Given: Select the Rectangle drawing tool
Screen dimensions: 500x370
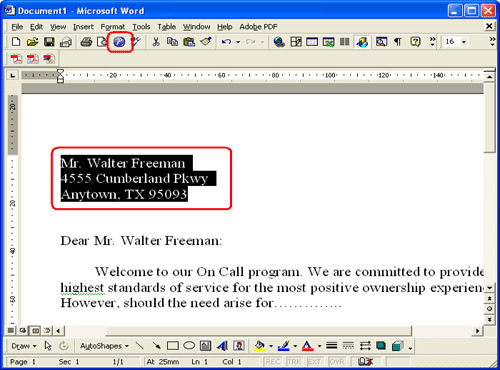Looking at the screenshot, I should (173, 346).
